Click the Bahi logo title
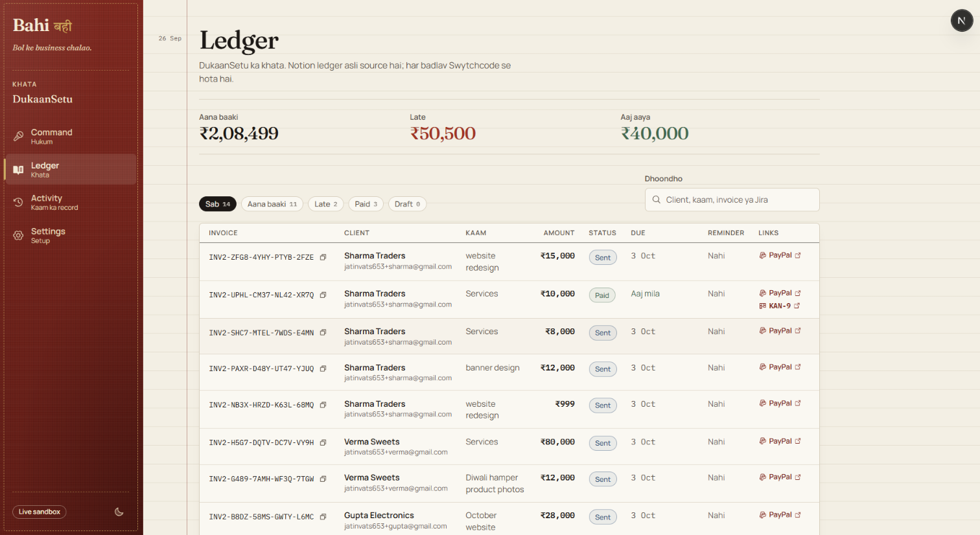Image resolution: width=980 pixels, height=535 pixels. [x=43, y=25]
